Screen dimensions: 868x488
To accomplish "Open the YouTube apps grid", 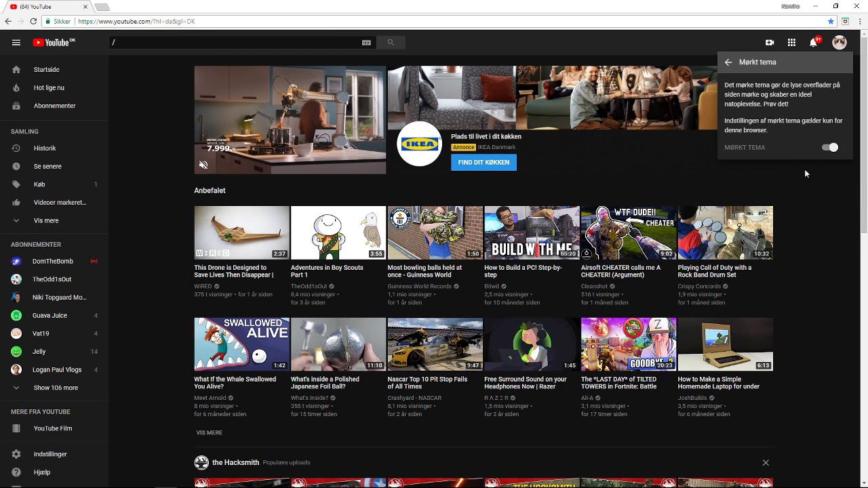I will pyautogui.click(x=791, y=43).
